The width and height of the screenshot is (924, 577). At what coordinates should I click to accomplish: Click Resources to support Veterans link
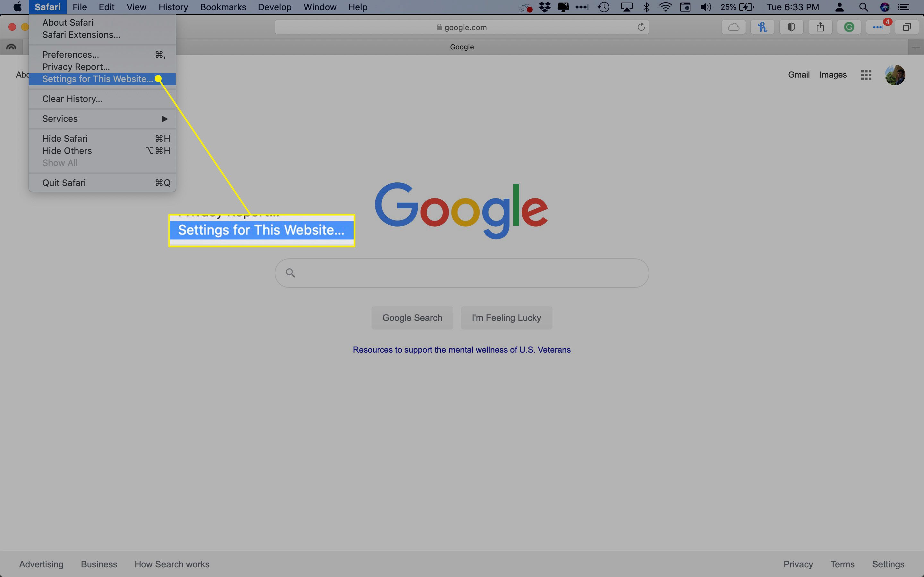(x=462, y=349)
